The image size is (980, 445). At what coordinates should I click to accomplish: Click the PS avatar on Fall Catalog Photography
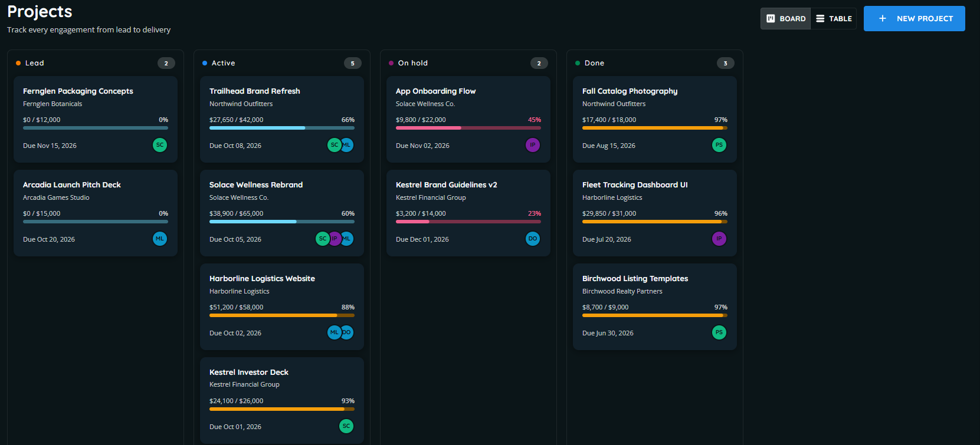[x=719, y=145]
